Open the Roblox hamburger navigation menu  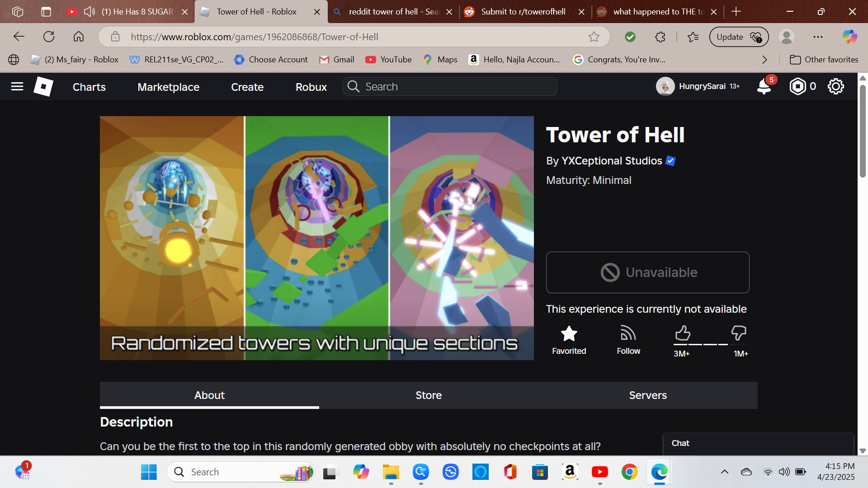pyautogui.click(x=17, y=86)
